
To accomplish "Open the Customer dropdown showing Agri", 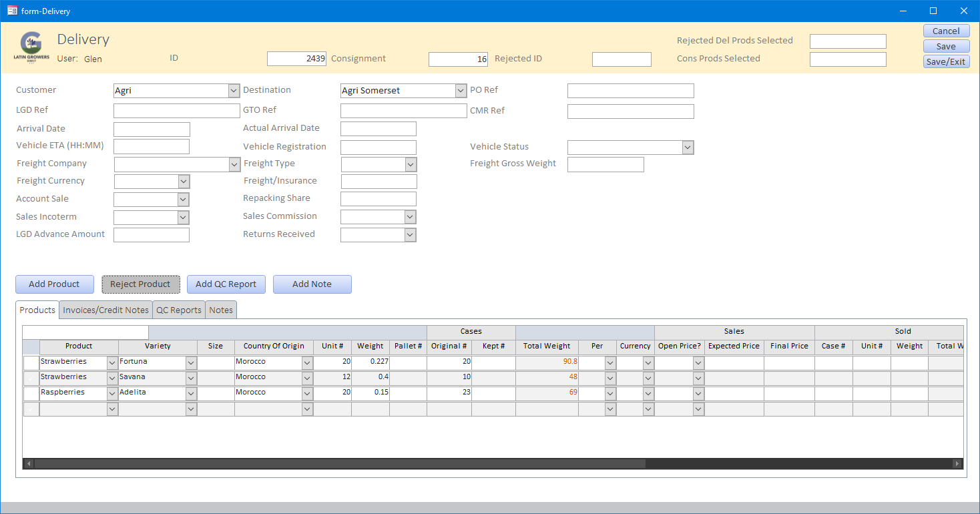I will (x=234, y=91).
